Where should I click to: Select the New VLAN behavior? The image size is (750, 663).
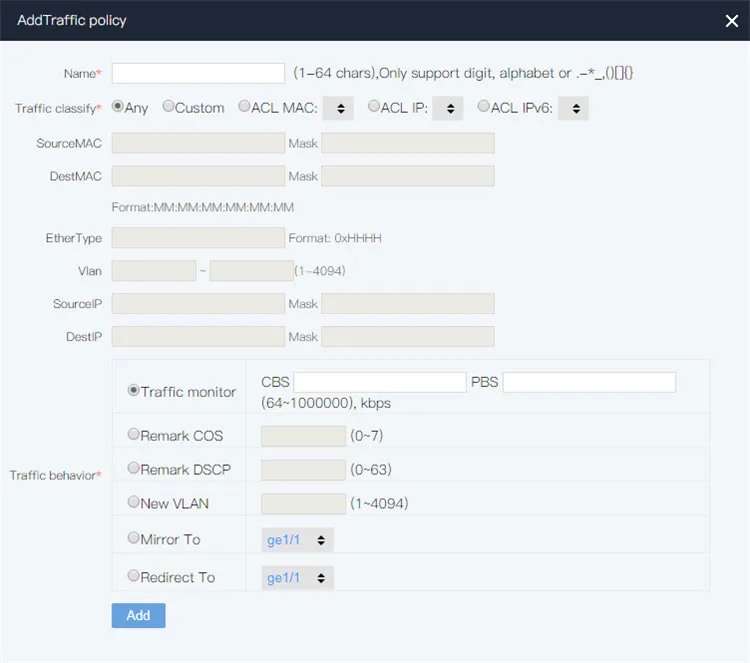(x=134, y=502)
